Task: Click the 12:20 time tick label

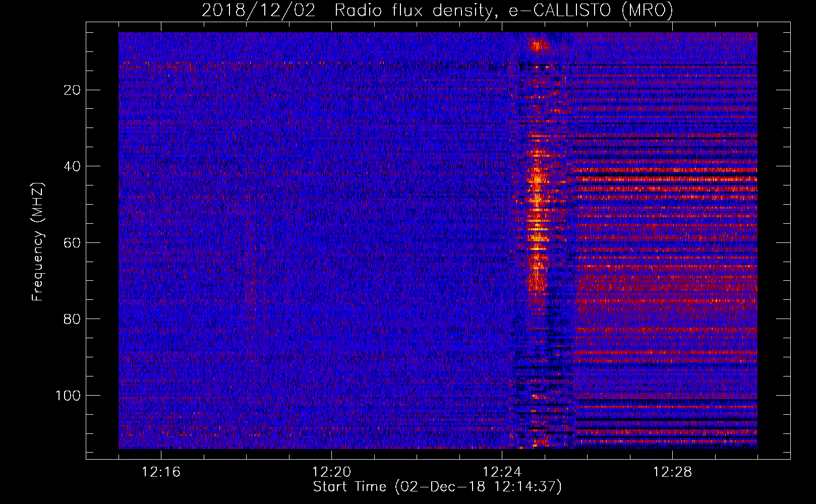Action: pos(332,472)
